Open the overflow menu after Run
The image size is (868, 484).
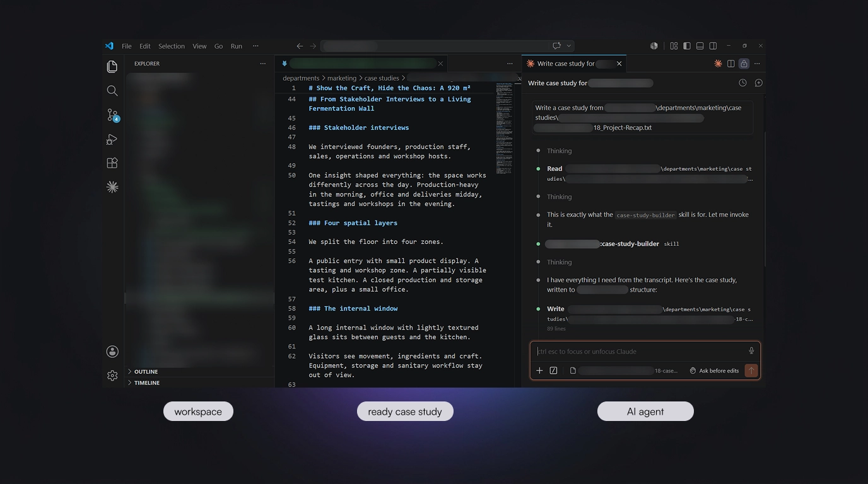[255, 46]
